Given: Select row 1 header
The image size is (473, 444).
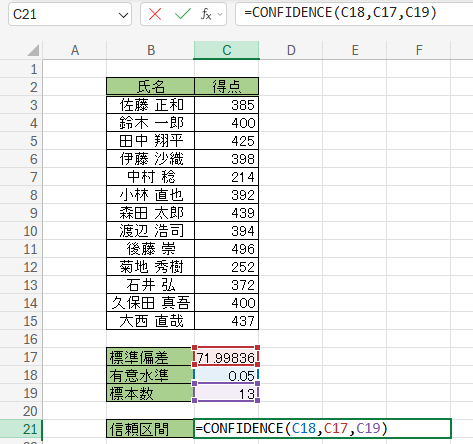Looking at the screenshot, I should click(x=21, y=69).
